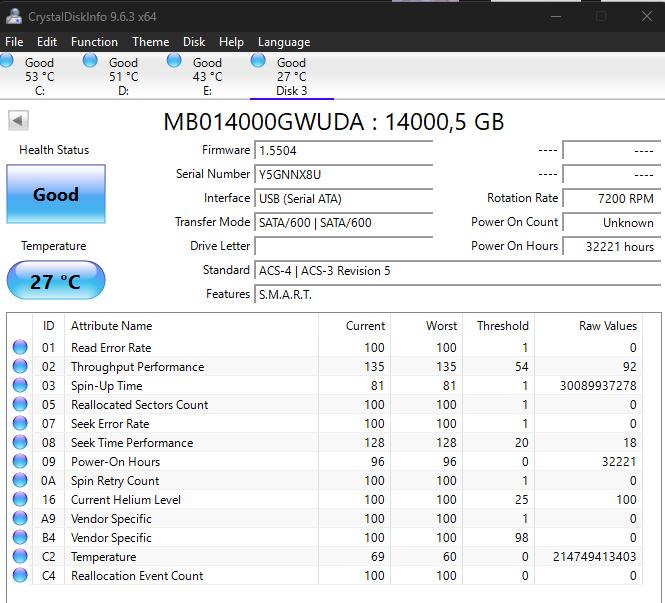Go to previous disk with left arrow
This screenshot has height=603, width=665.
(18, 120)
